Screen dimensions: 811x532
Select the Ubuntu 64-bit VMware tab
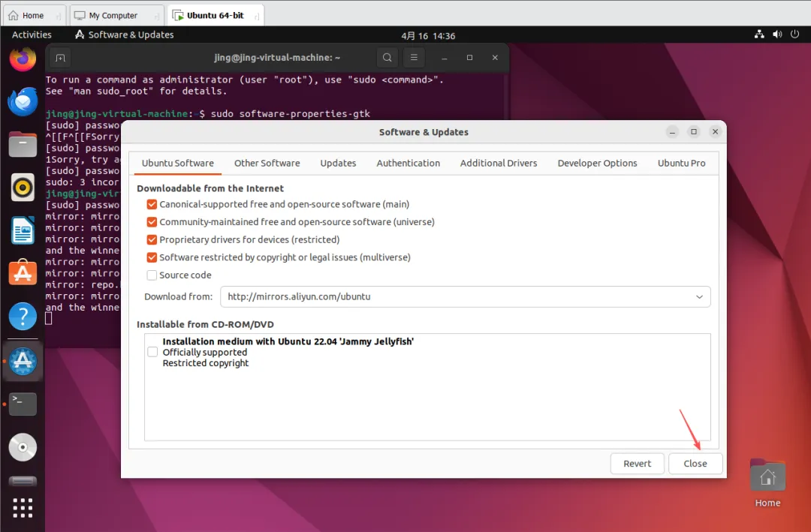216,16
